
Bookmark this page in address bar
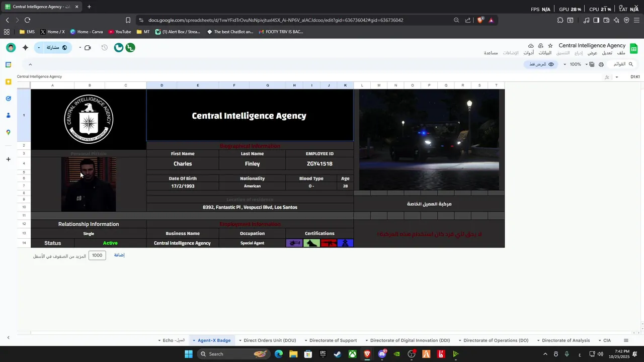click(x=128, y=20)
